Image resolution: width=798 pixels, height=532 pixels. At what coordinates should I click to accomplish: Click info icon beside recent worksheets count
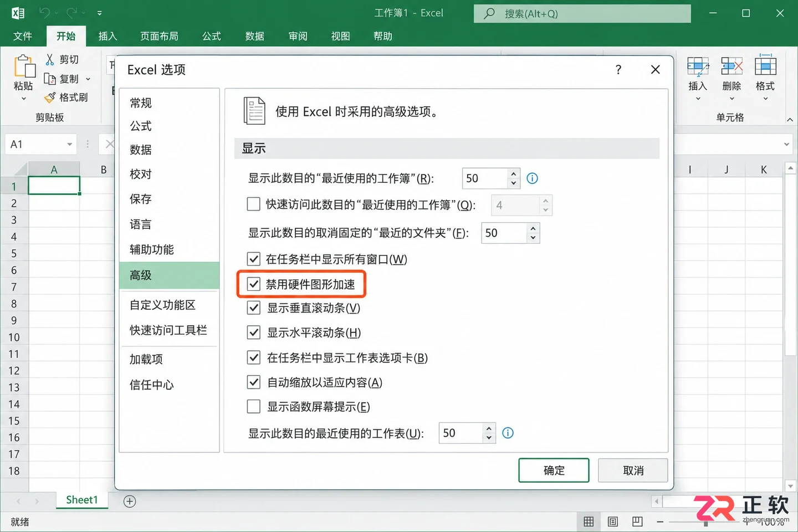point(508,433)
